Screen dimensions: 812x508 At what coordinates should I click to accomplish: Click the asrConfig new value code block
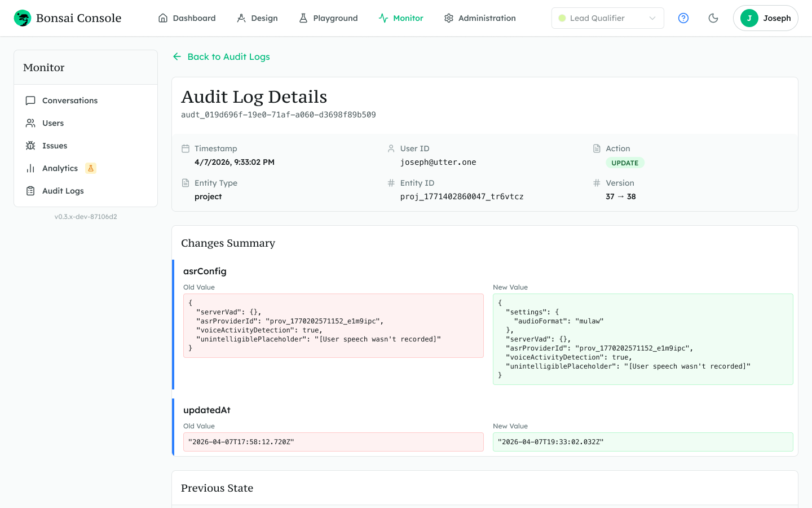(x=643, y=339)
